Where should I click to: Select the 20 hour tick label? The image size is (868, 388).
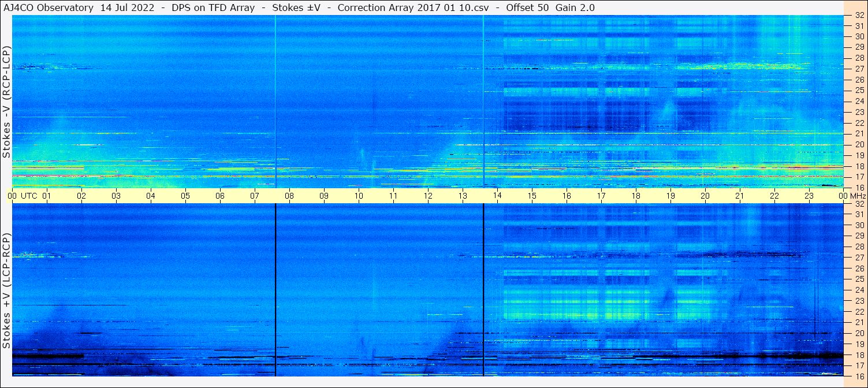[705, 196]
